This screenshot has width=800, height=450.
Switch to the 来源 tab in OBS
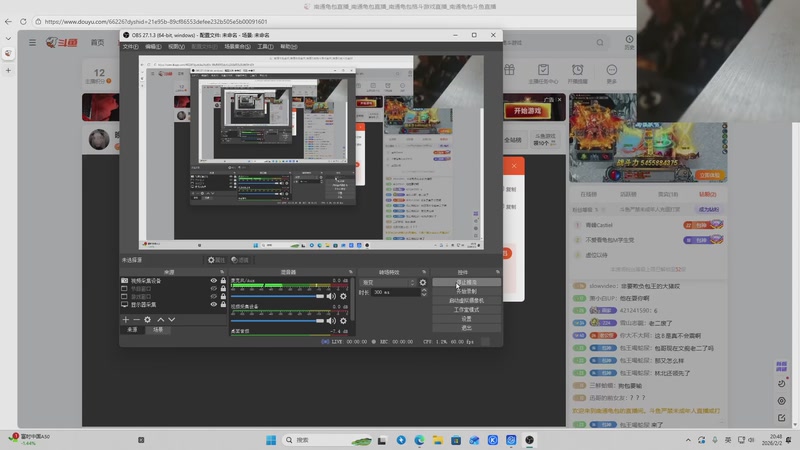tap(132, 330)
